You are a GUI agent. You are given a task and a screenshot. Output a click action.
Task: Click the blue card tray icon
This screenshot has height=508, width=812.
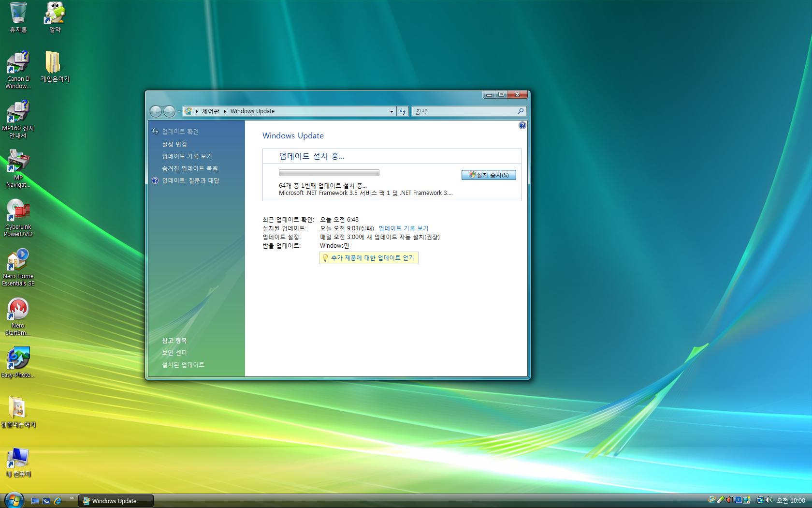tap(738, 500)
